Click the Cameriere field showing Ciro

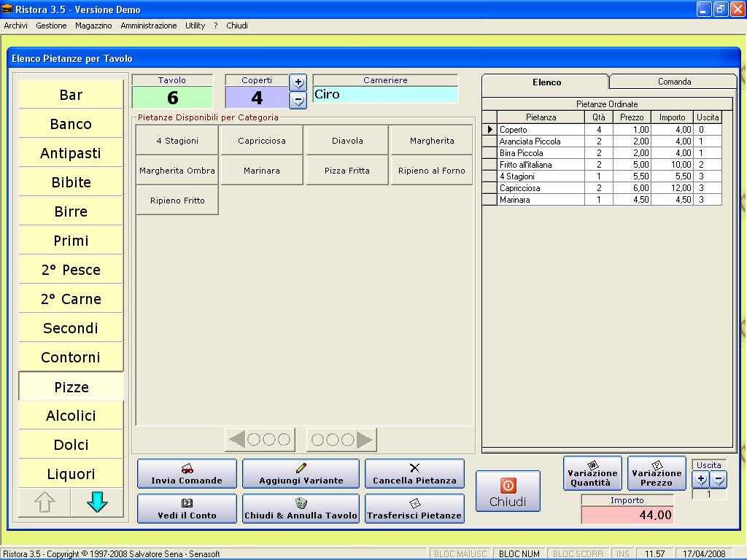pyautogui.click(x=385, y=94)
